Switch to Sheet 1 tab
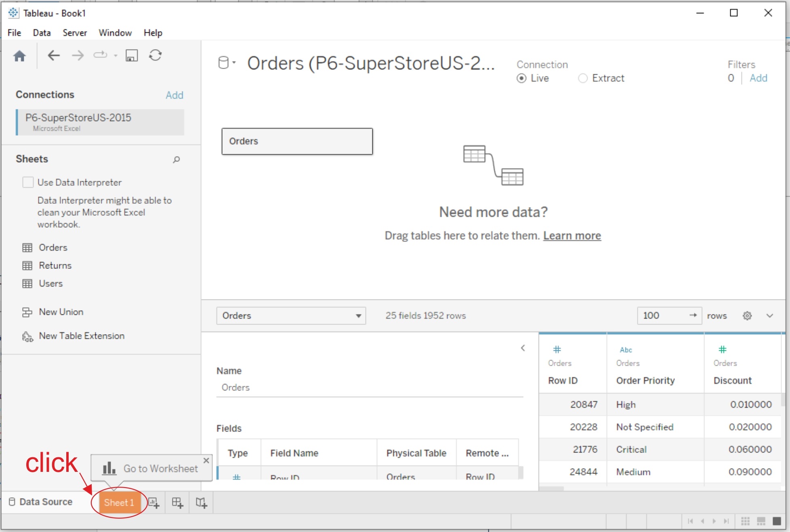Viewport: 790px width, 532px height. tap(119, 503)
